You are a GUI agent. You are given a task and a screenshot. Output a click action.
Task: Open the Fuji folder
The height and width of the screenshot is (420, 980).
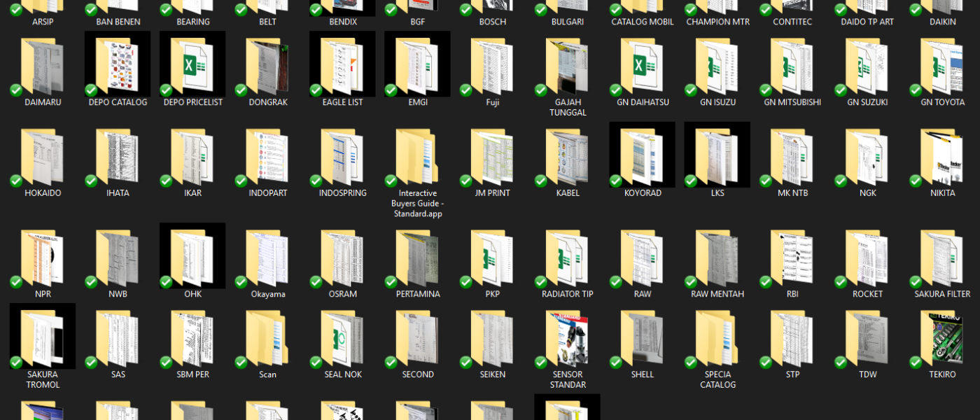coord(492,67)
